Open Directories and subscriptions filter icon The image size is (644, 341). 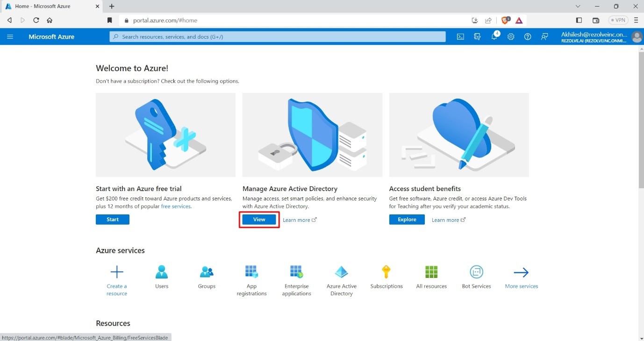477,36
